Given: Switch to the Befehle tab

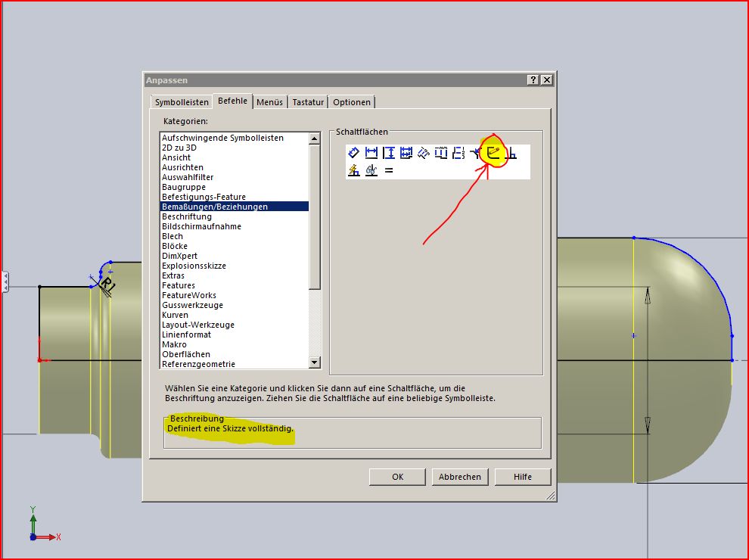Looking at the screenshot, I should click(232, 101).
